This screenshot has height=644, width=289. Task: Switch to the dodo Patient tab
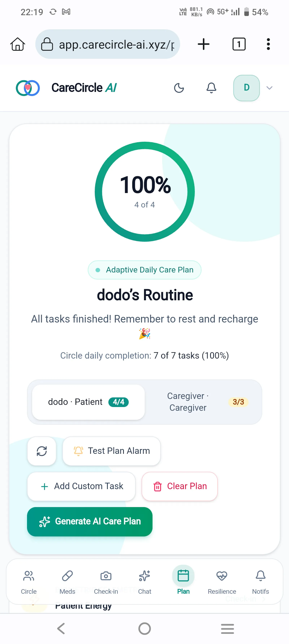tap(88, 402)
